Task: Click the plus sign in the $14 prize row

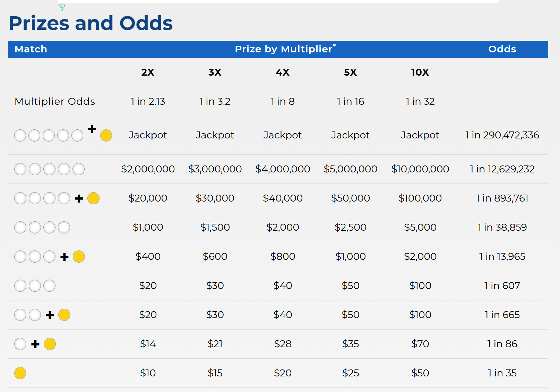Action: [35, 344]
